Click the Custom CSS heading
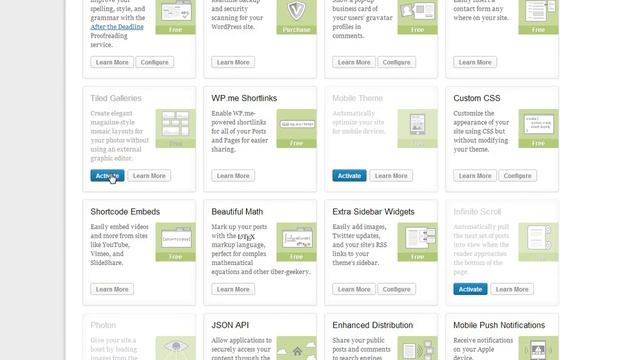The image size is (640, 360). click(477, 98)
